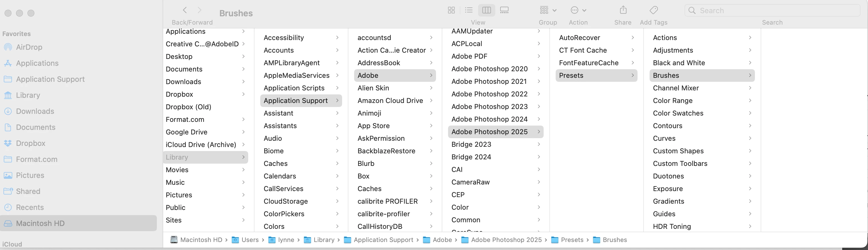Select the AddressBook folder
Image resolution: width=868 pixels, height=250 pixels.
[395, 63]
